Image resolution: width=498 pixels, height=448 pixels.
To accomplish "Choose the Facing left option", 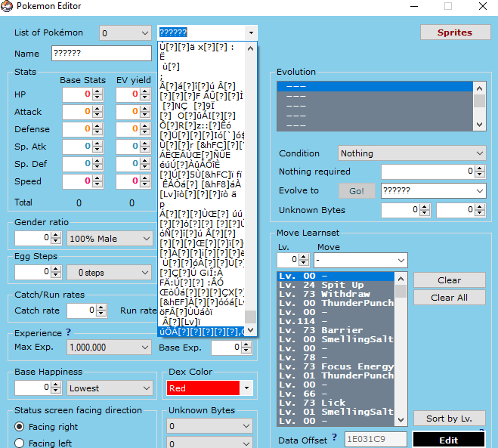I will point(20,443).
